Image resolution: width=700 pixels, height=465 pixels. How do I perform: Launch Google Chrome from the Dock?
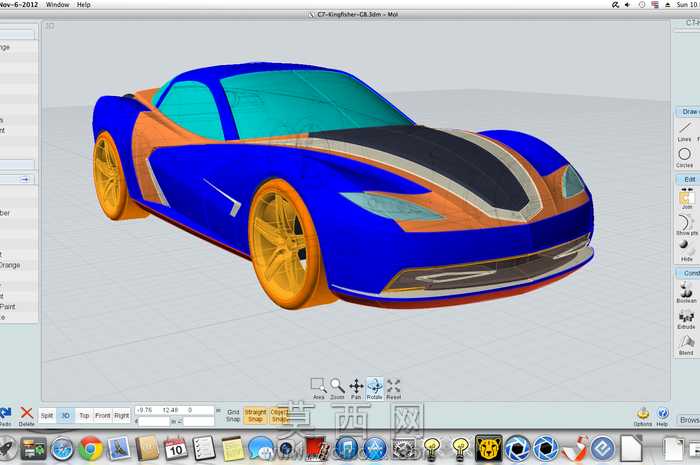click(x=91, y=448)
